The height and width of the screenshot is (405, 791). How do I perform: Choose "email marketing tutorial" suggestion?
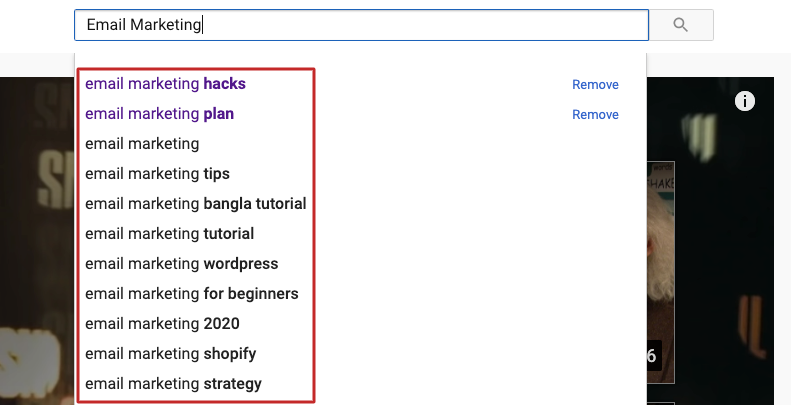pyautogui.click(x=169, y=234)
